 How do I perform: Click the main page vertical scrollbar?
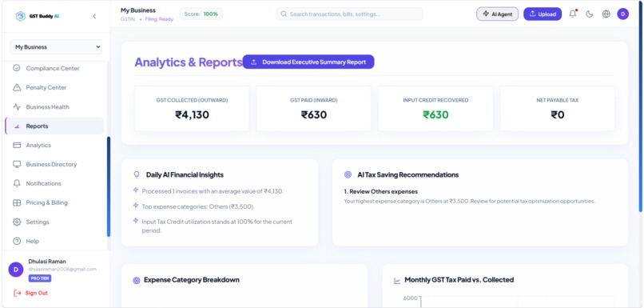pyautogui.click(x=642, y=106)
